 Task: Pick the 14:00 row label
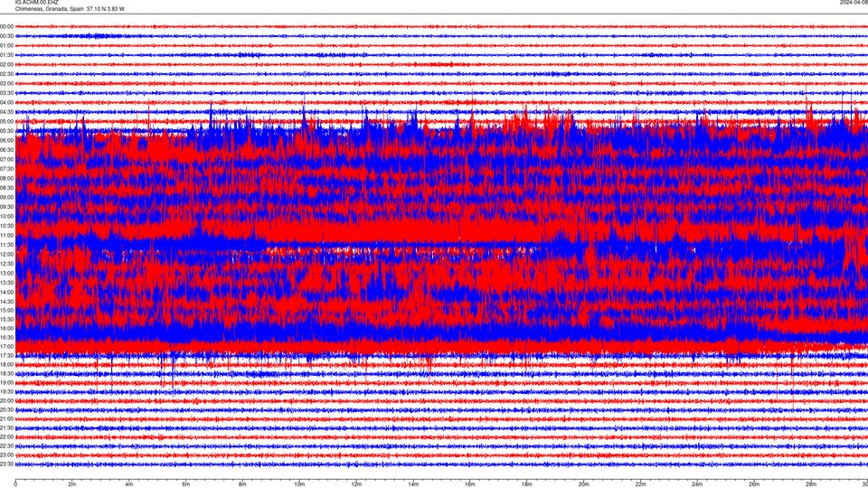pos(6,292)
